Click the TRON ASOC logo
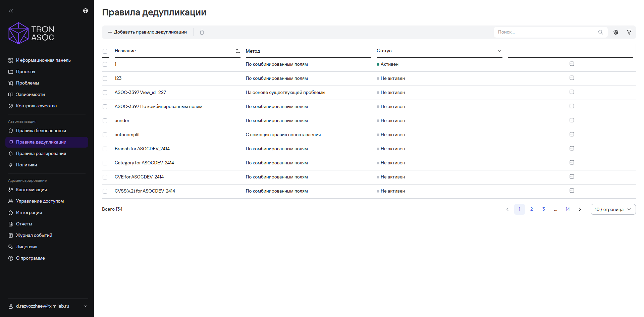 pos(31,33)
